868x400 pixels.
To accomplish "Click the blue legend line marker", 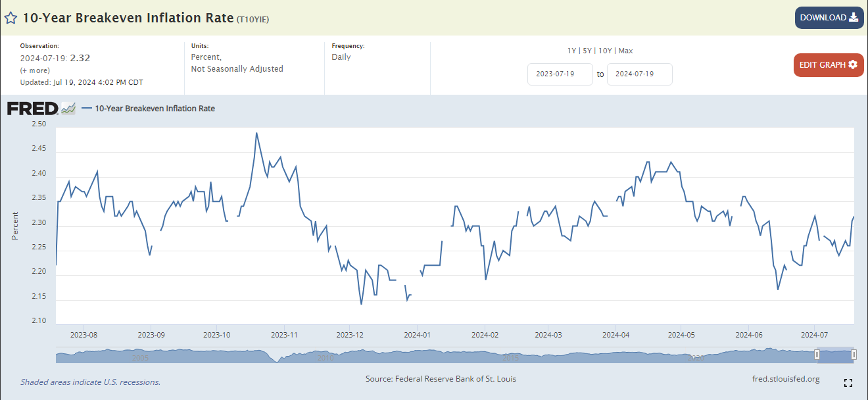I will tap(87, 109).
